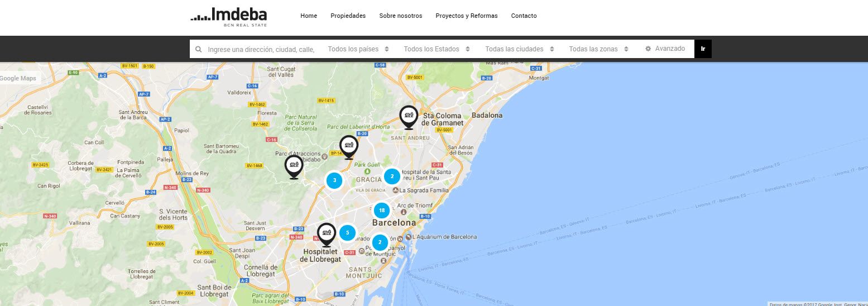This screenshot has width=868, height=306.
Task: Click the Molins de Rey label
Action: coord(191,174)
